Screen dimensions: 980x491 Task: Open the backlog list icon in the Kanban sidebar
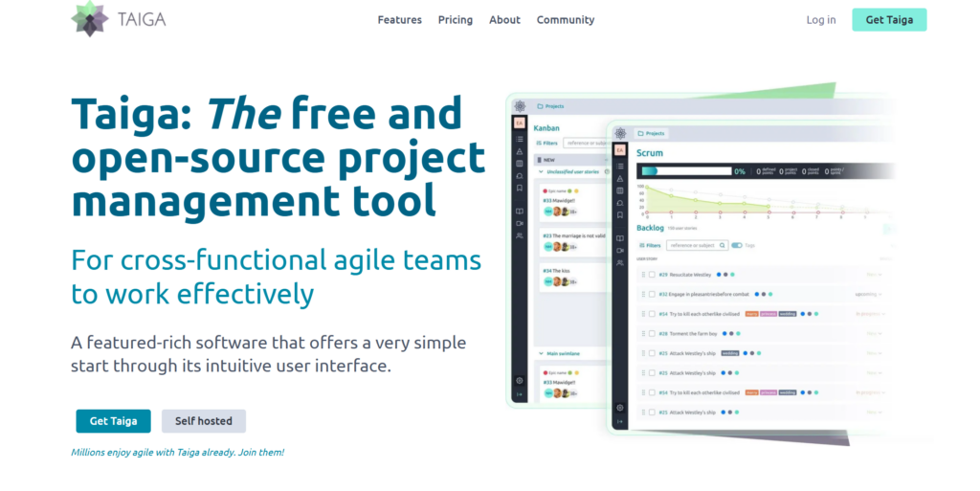[520, 139]
